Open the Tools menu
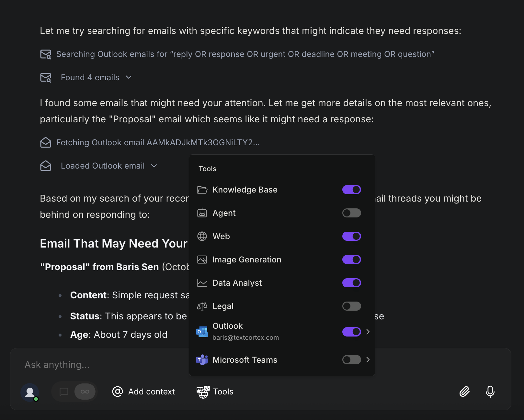Screen dimensions: 524x420 point(214,392)
